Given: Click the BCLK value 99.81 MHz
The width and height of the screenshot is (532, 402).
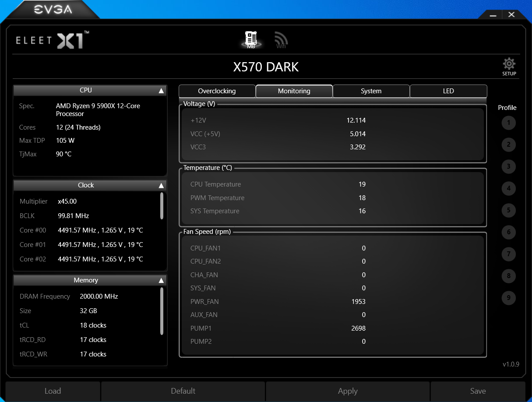Looking at the screenshot, I should pos(73,216).
